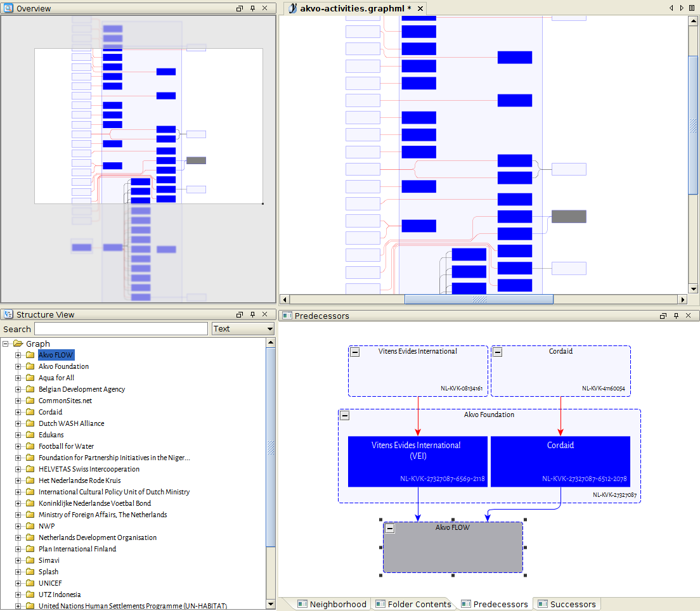Expand the Akvo Foundation tree folder
Image resolution: width=700 pixels, height=611 pixels.
click(x=18, y=366)
